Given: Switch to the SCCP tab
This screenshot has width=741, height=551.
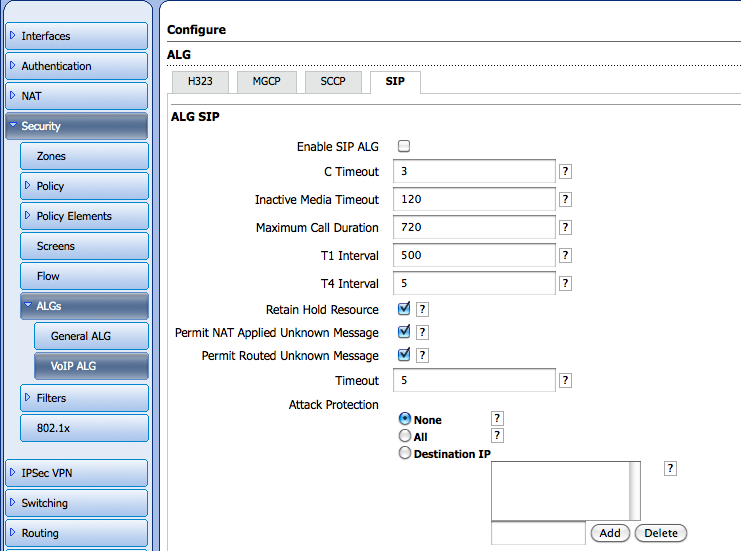Looking at the screenshot, I should click(333, 82).
